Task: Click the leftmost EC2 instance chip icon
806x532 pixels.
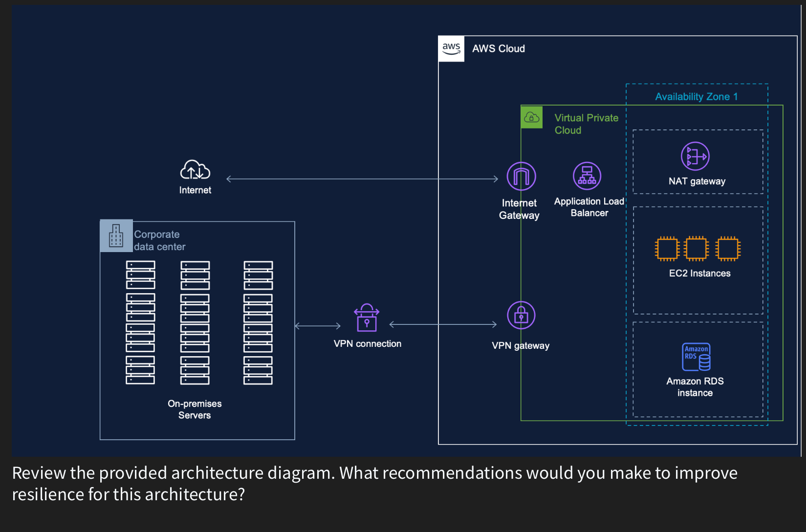Action: [x=666, y=248]
